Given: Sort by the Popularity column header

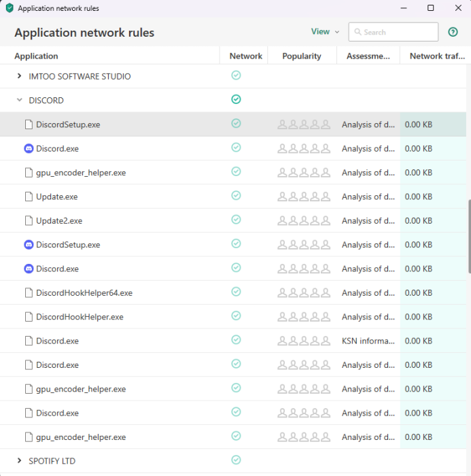Looking at the screenshot, I should click(x=302, y=56).
